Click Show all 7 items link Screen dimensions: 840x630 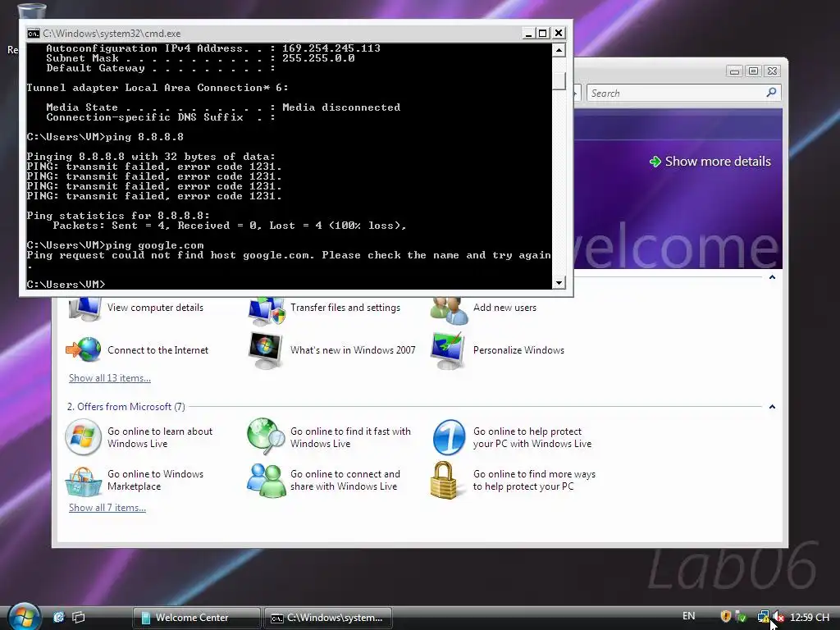click(107, 507)
